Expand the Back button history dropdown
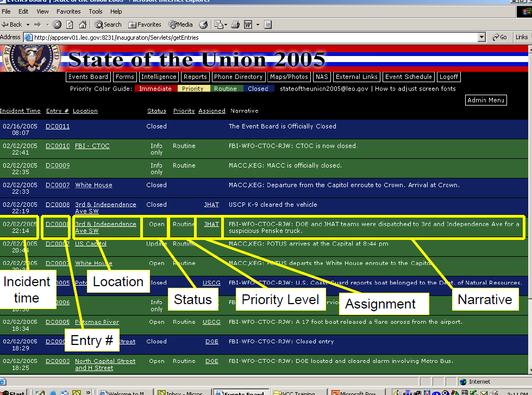 (x=27, y=24)
